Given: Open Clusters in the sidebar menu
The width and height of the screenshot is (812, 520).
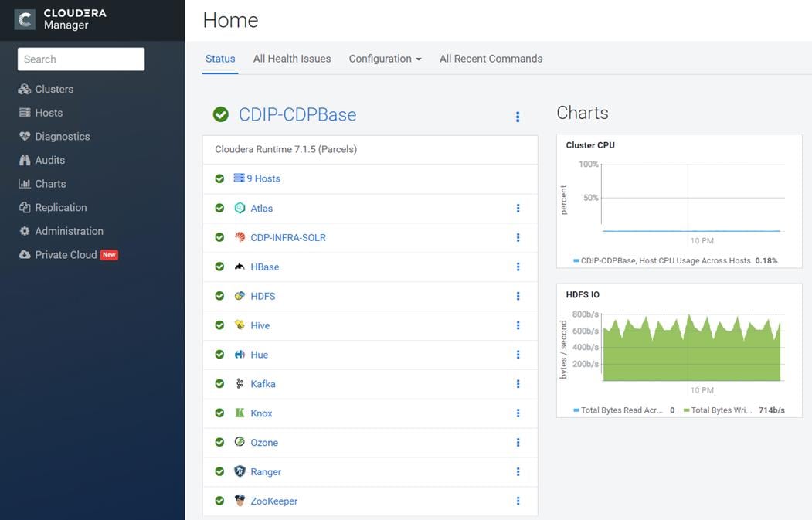Looking at the screenshot, I should point(54,89).
